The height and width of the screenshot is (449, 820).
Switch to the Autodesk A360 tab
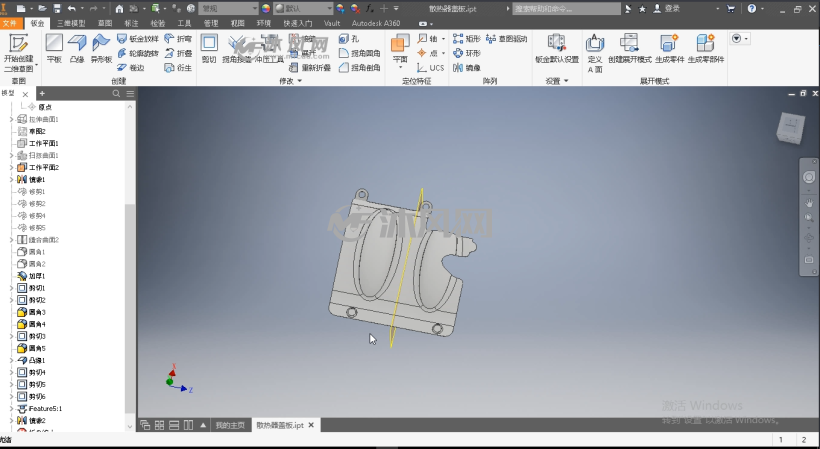tap(375, 23)
